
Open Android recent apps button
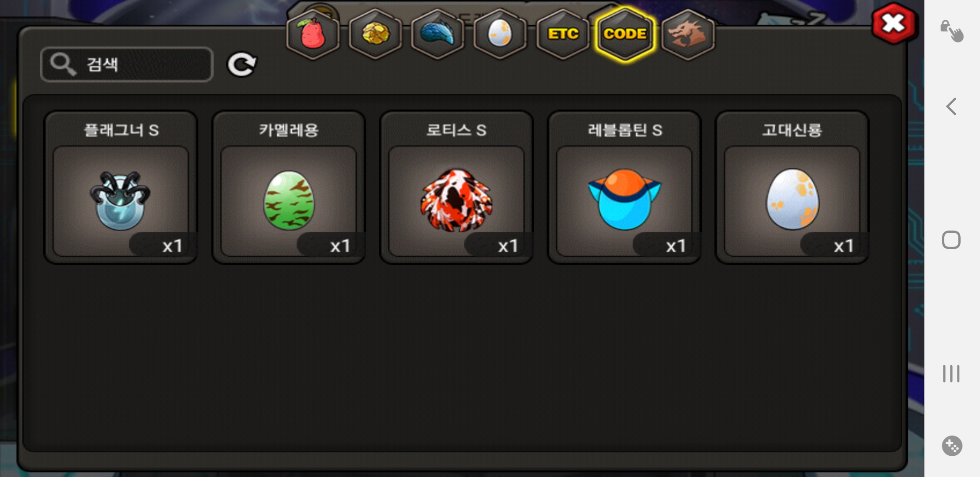tap(951, 374)
